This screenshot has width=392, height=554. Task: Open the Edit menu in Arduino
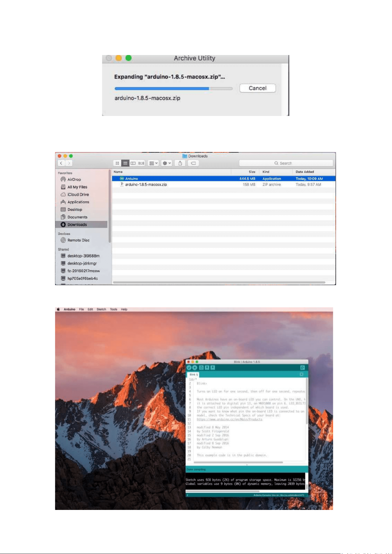click(90, 309)
